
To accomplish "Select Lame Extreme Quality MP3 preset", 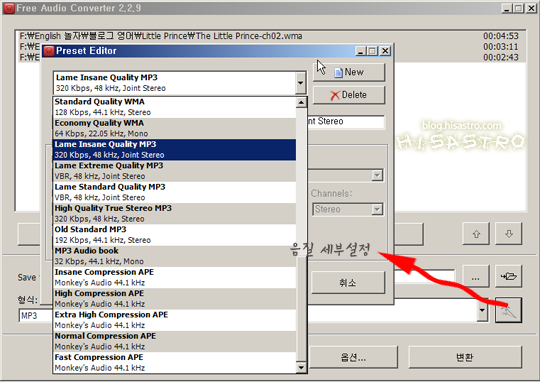I will click(175, 171).
